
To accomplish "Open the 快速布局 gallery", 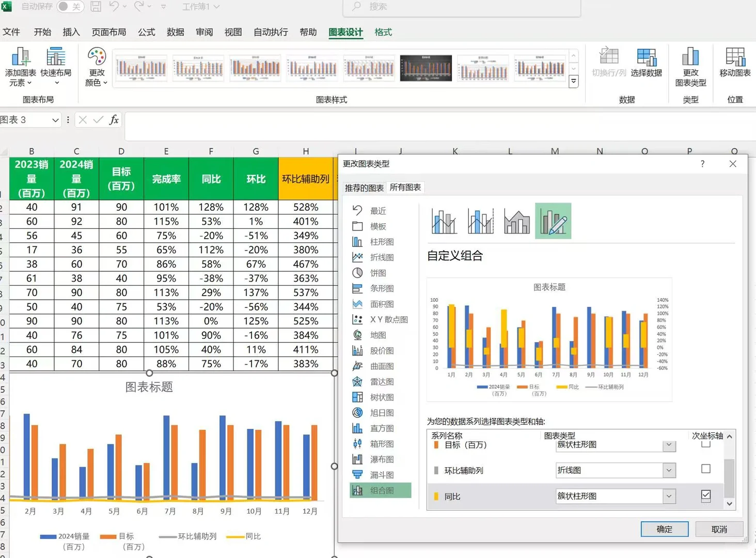I will point(56,67).
